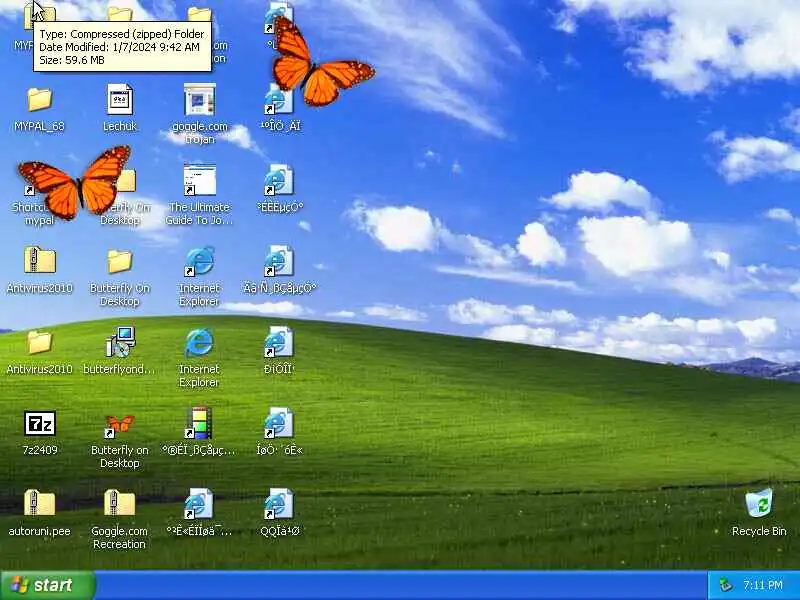800x600 pixels.
Task: Open the web shortcut labeled ÍøÖ·´óÈ«
Action: click(279, 423)
